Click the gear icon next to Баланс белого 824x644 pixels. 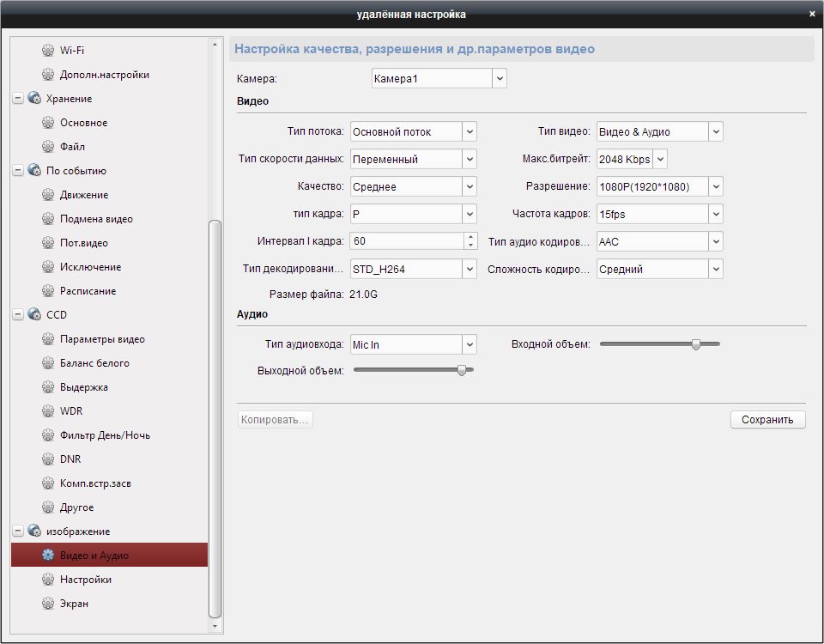(x=48, y=363)
